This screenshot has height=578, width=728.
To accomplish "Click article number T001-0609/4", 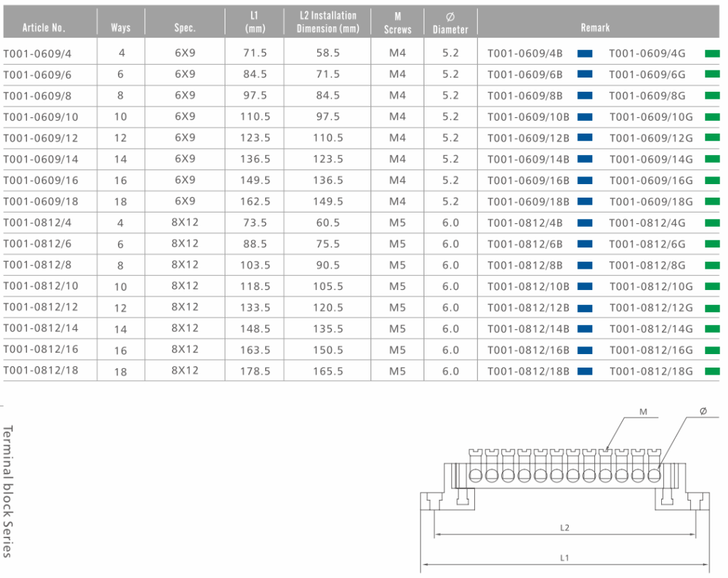I will (x=38, y=53).
